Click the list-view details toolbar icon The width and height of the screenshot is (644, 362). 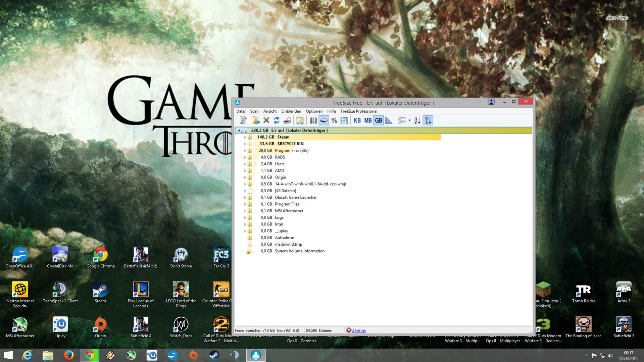[402, 120]
